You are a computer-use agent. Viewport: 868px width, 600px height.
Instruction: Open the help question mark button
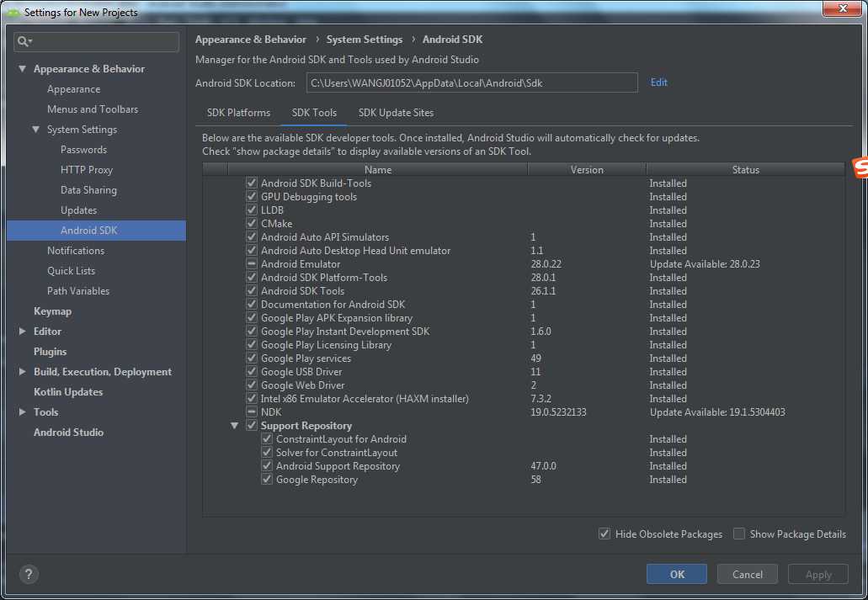[x=29, y=574]
